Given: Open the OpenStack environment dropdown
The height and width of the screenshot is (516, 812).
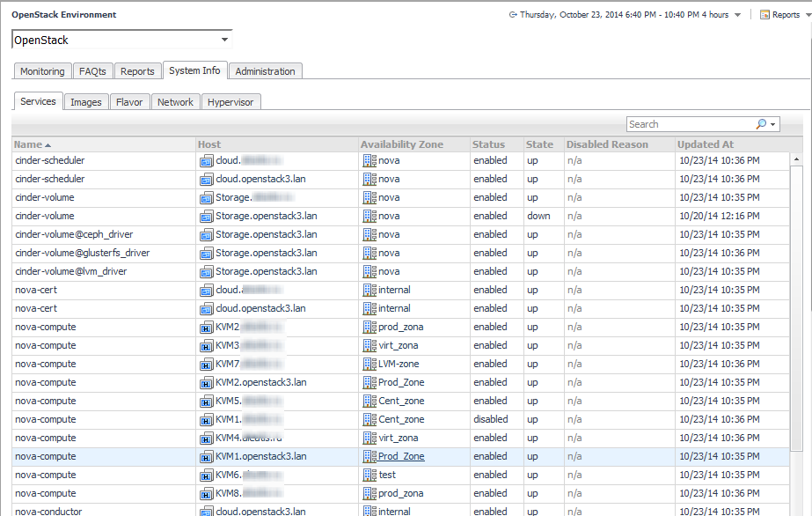Looking at the screenshot, I should pyautogui.click(x=121, y=40).
